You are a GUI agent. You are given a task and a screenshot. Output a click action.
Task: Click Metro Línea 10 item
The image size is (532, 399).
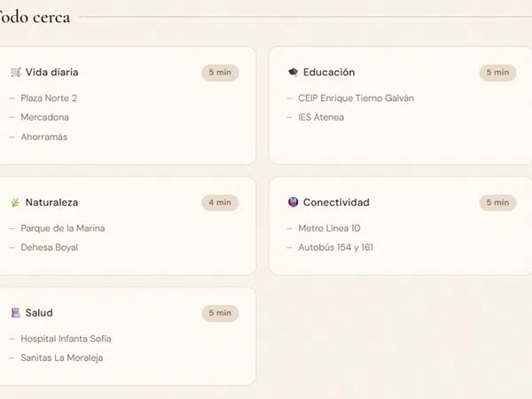[329, 228]
